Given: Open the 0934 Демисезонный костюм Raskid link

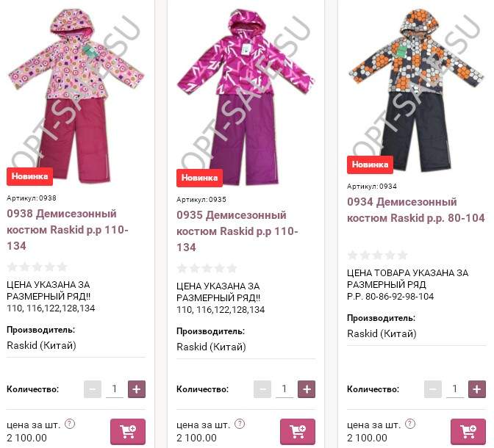Looking at the screenshot, I should point(416,209).
